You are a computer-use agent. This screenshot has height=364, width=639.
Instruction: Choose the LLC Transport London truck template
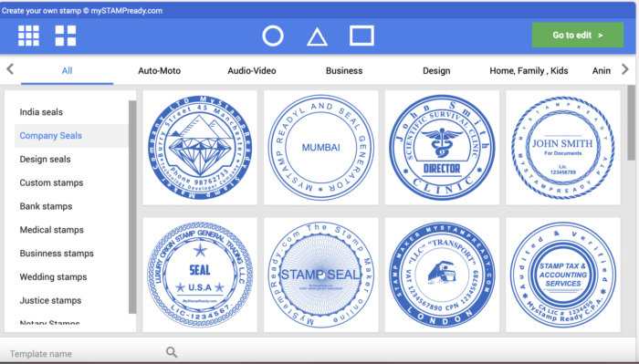(x=442, y=275)
